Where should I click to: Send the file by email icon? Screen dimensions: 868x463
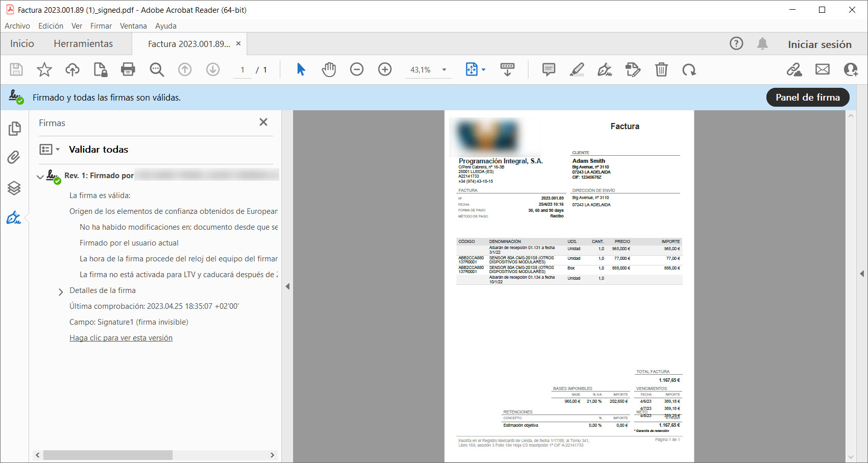[x=823, y=69]
